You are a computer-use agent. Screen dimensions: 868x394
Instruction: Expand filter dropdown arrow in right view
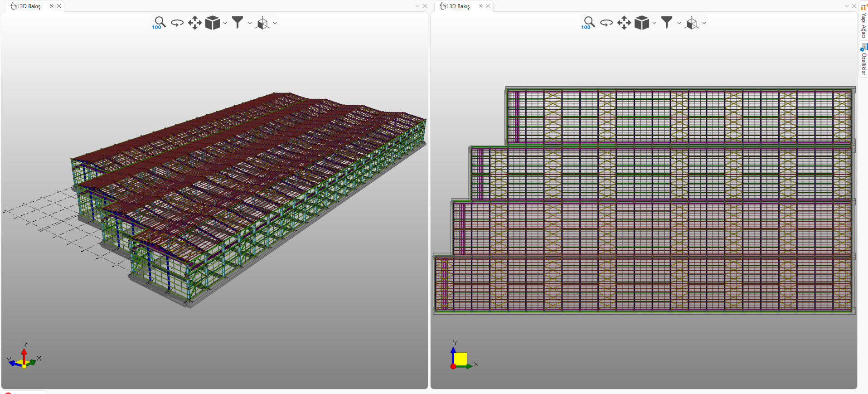[679, 23]
